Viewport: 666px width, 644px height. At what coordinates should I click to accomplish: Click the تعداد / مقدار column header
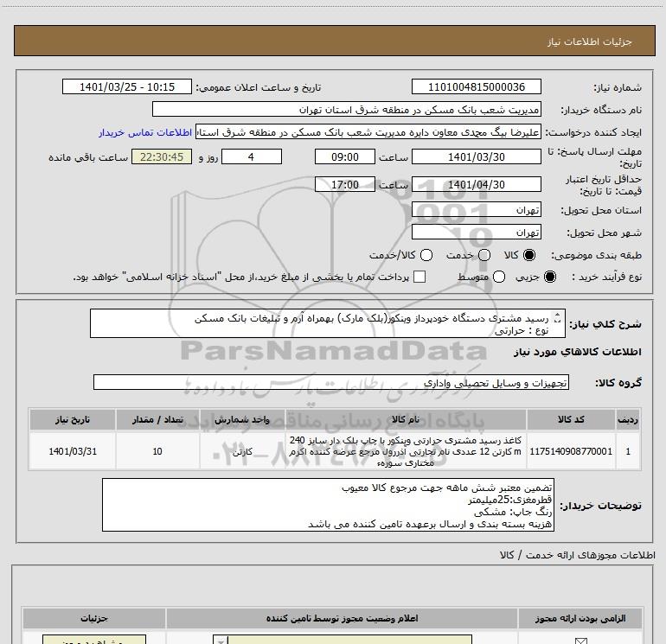click(x=157, y=419)
